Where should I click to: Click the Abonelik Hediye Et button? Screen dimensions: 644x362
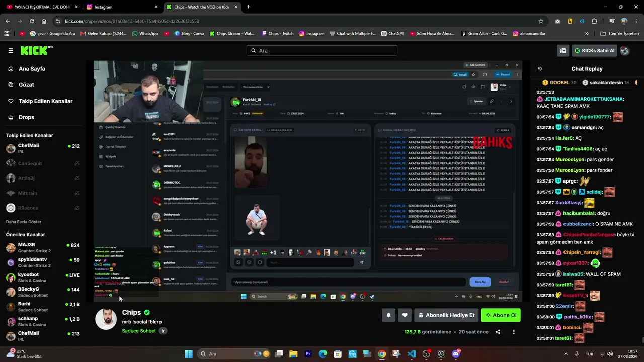tap(446, 315)
